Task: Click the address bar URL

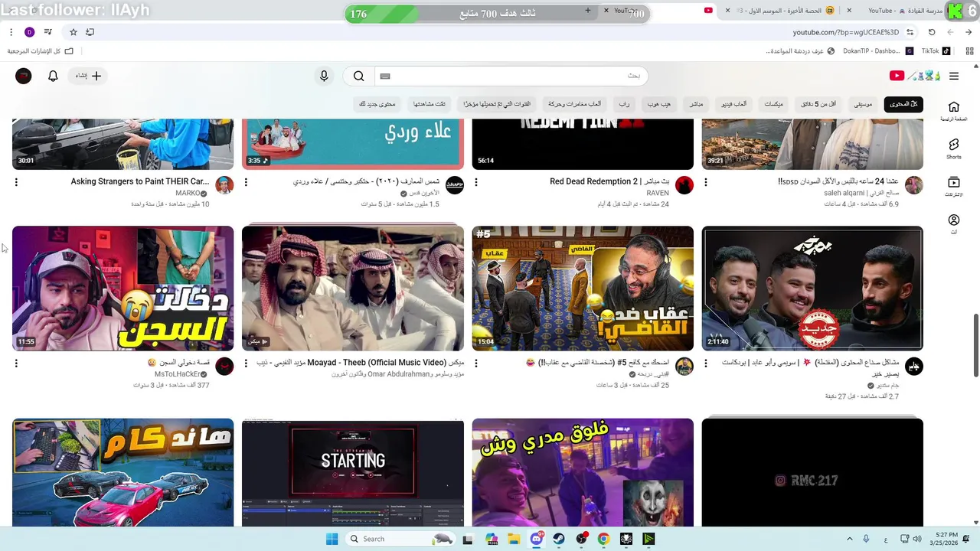Action: click(x=846, y=32)
